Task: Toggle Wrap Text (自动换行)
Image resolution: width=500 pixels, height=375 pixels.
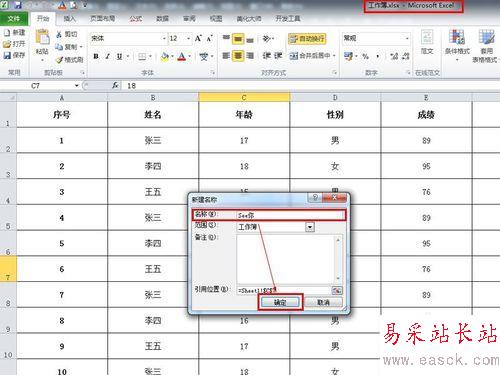Action: [307, 39]
